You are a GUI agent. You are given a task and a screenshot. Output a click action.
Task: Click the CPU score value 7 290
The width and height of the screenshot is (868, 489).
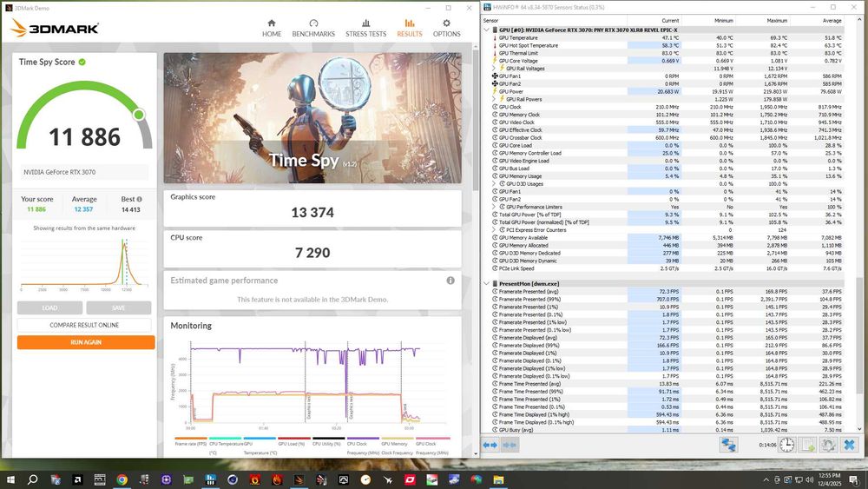click(312, 253)
